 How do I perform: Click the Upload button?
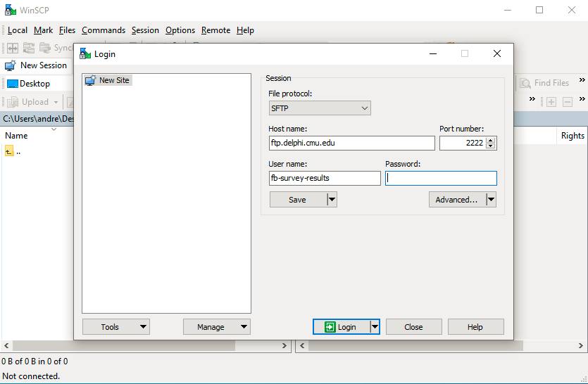[x=28, y=102]
